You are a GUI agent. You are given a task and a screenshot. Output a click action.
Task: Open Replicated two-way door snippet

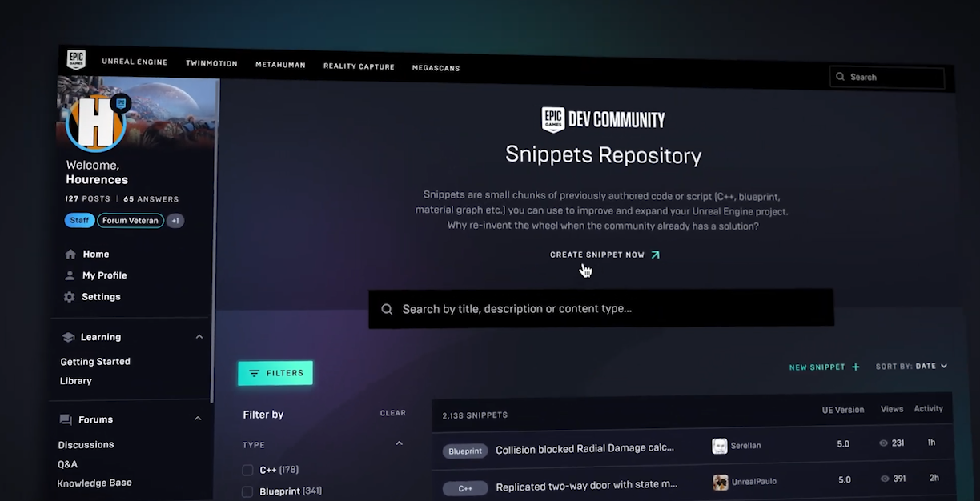pos(586,486)
